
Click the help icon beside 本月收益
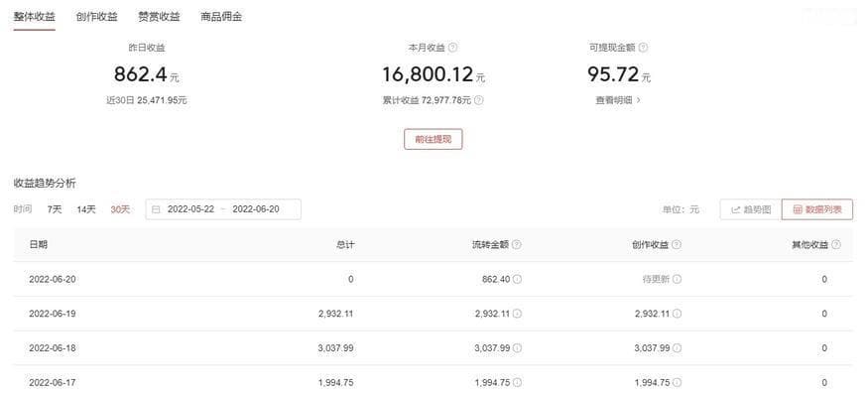click(452, 48)
